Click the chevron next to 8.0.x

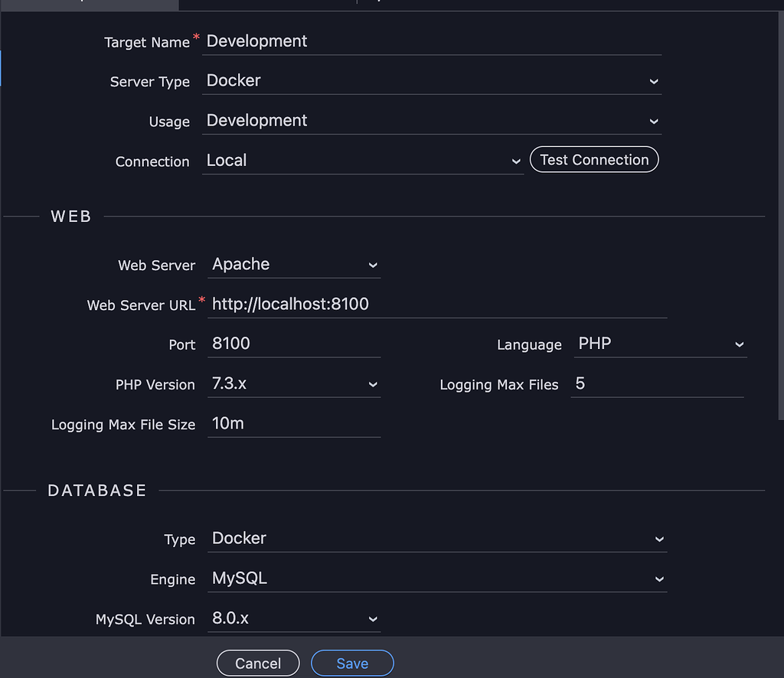pyautogui.click(x=373, y=619)
